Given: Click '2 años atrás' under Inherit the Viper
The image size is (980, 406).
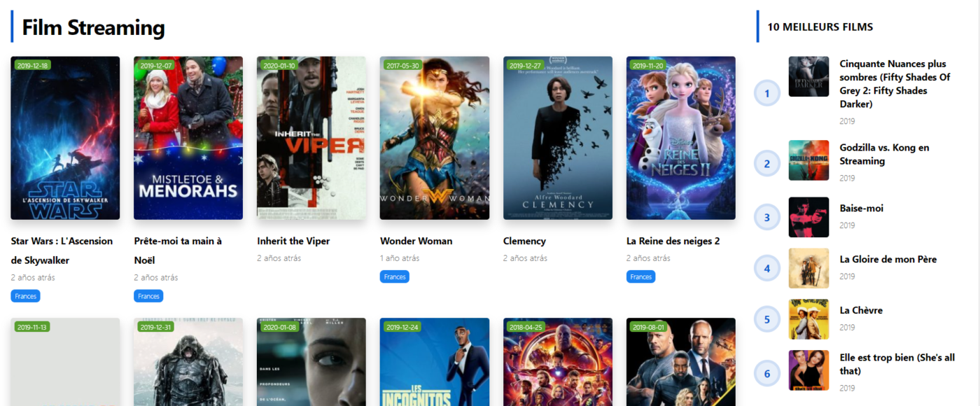Looking at the screenshot, I should click(x=279, y=258).
